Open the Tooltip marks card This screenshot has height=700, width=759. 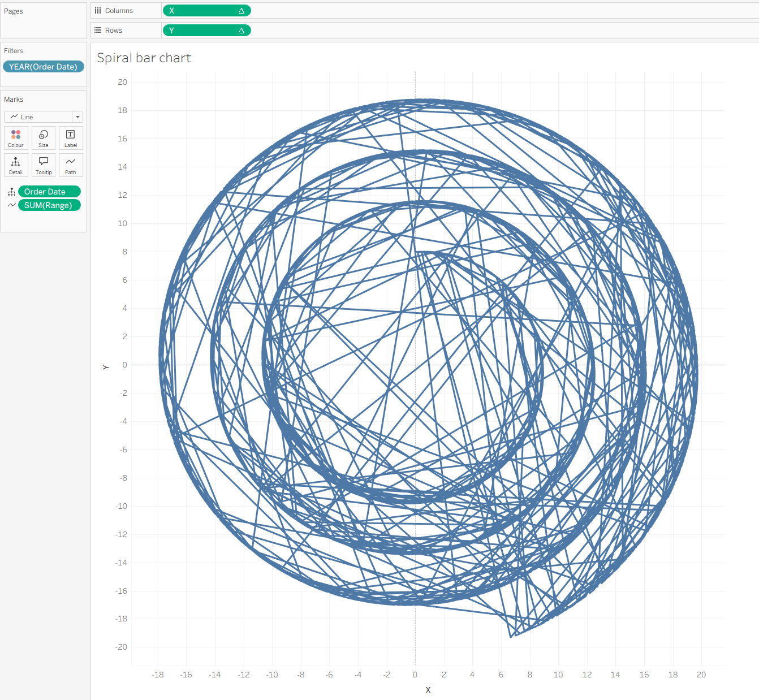44,165
